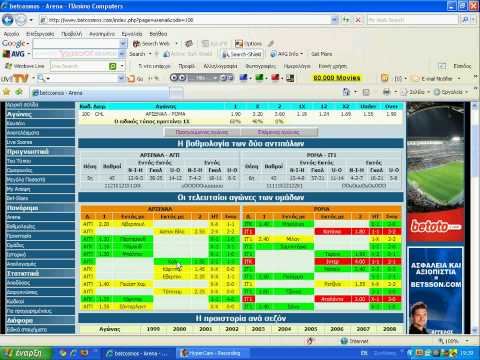Click the orange icon before E-mail Notifier
The width and height of the screenshot is (480, 360).
[x=385, y=78]
